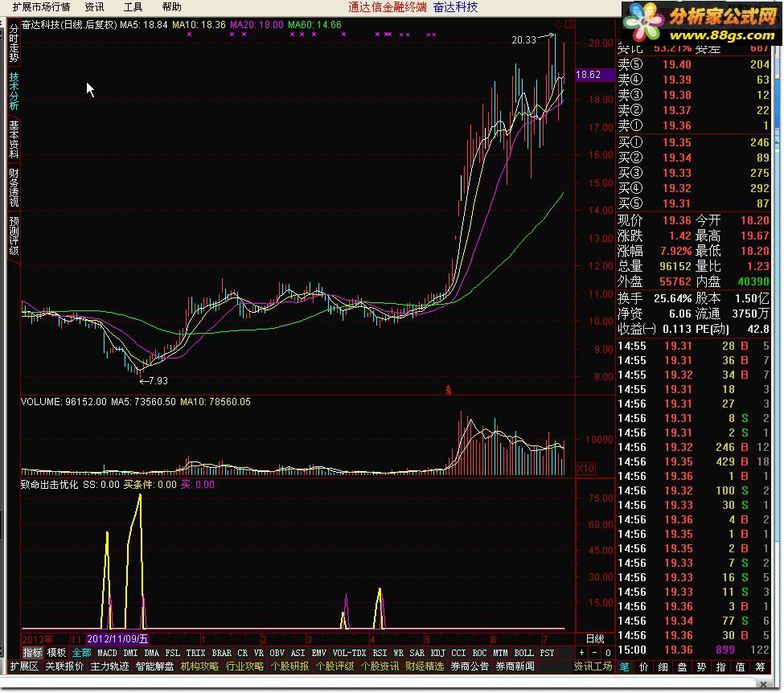The width and height of the screenshot is (784, 693).
Task: Click the 日线 period selector
Action: point(594,638)
